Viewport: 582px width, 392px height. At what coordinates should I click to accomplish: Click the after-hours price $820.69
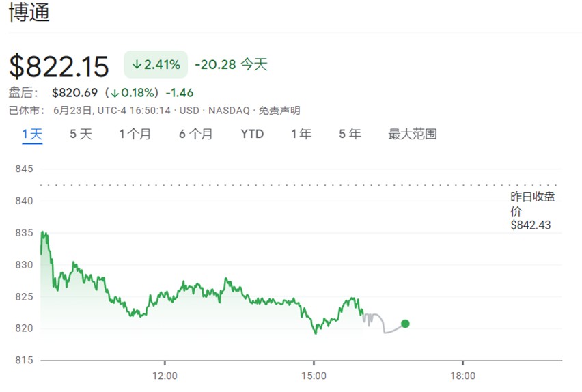click(x=75, y=92)
